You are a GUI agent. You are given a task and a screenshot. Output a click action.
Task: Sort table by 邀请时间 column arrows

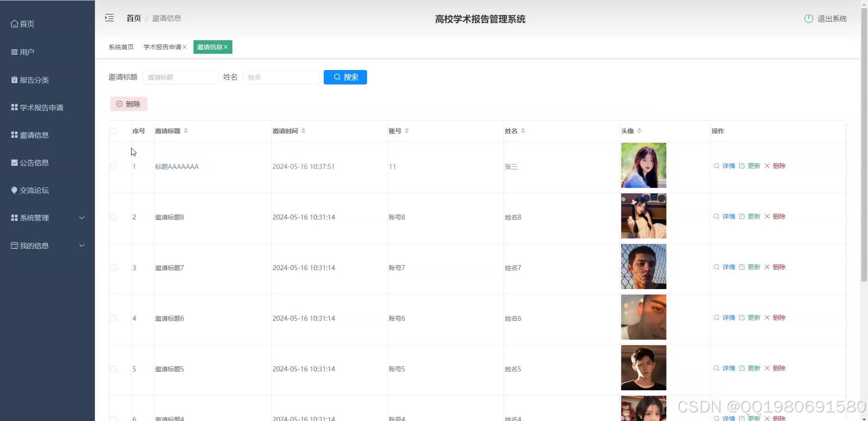coord(303,131)
